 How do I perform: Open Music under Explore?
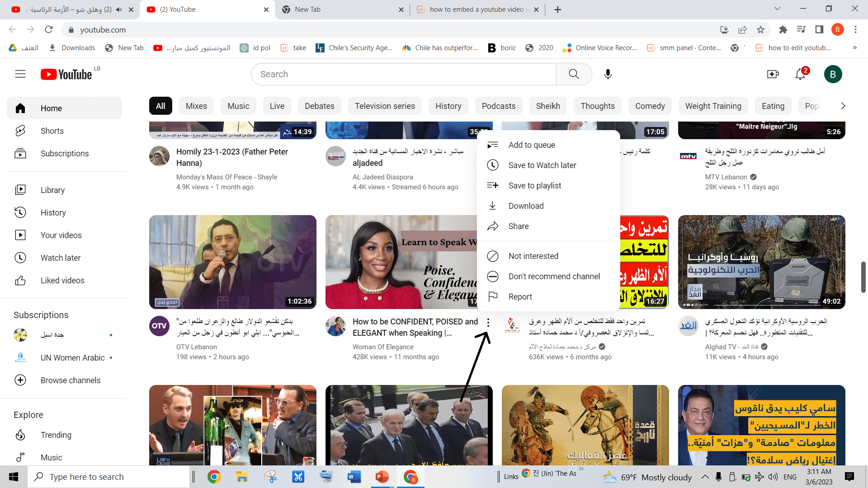coord(64,458)
